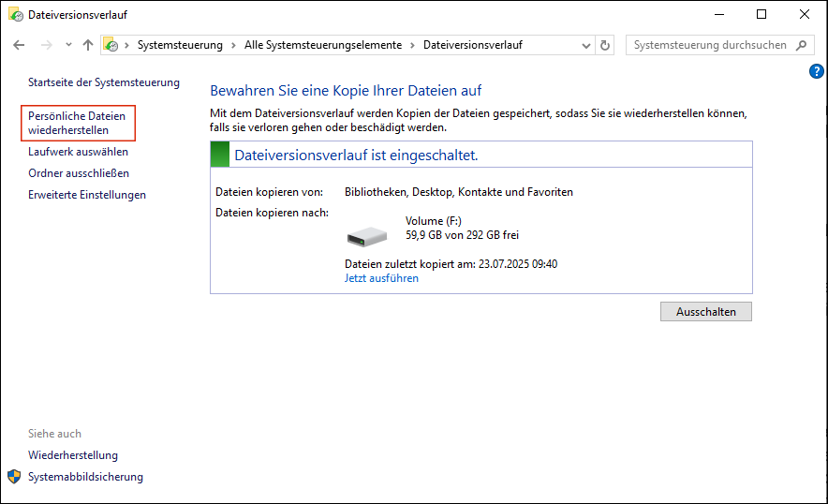
Task: Click the Ausschalten button
Action: click(706, 312)
